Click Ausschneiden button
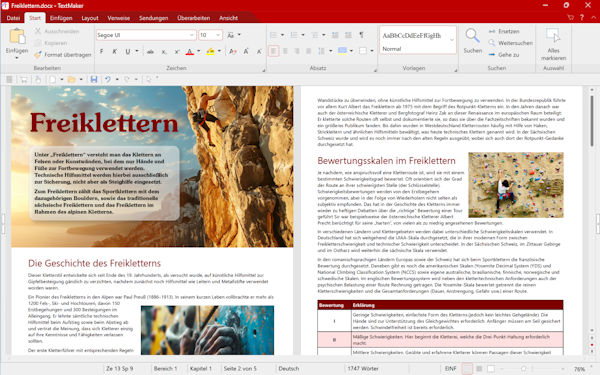 tap(57, 31)
